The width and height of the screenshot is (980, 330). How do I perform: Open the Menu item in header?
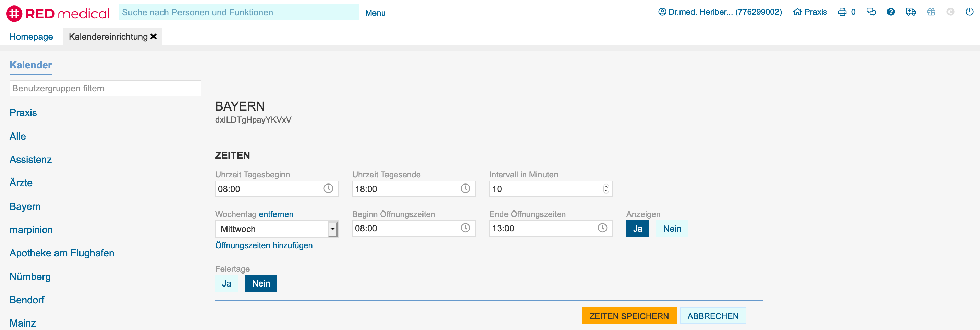tap(375, 13)
